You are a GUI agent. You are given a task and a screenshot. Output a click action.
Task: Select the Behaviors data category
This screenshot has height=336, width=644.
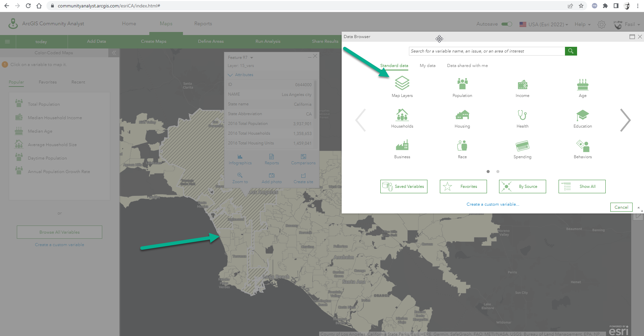[x=582, y=147]
